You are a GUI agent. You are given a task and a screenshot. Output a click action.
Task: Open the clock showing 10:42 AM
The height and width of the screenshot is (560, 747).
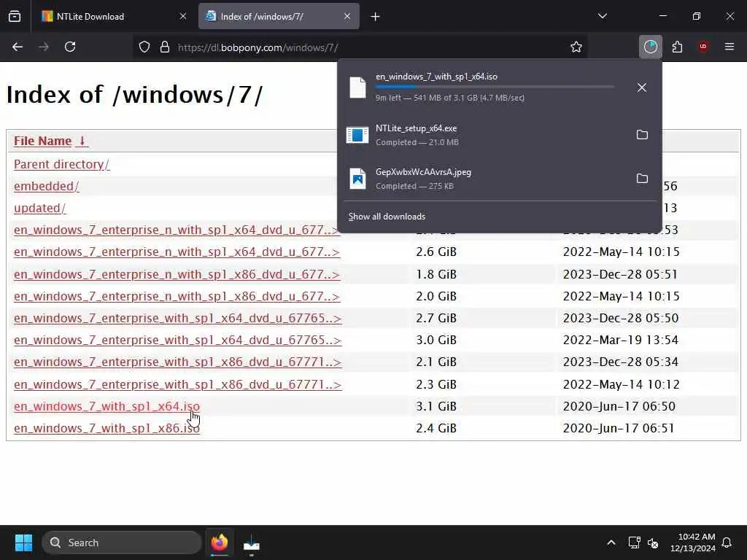(693, 542)
